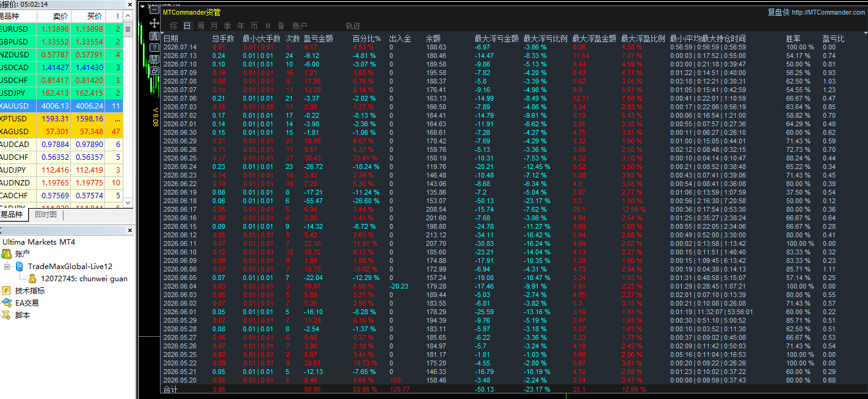This screenshot has height=399, width=868.
Task: Select the USDJPY symbol row
Action: 61,93
